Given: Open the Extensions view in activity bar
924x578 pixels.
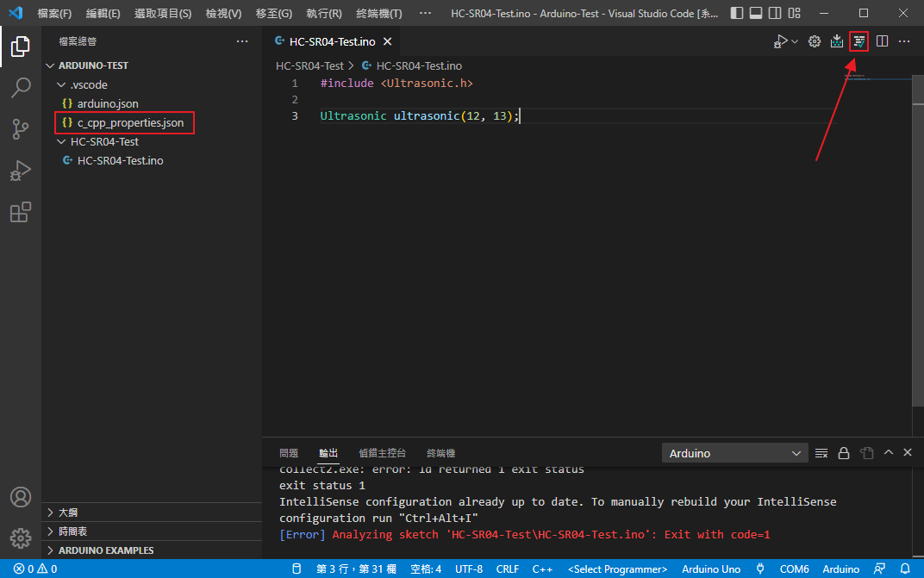Looking at the screenshot, I should tap(21, 212).
